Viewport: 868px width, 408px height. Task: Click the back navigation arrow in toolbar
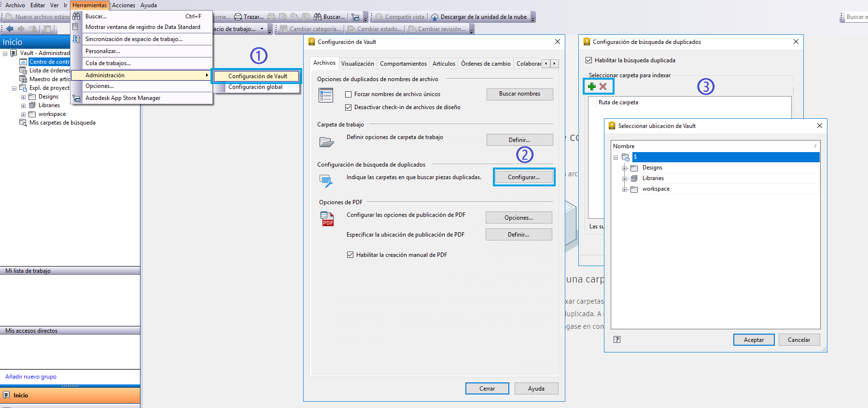click(x=10, y=29)
